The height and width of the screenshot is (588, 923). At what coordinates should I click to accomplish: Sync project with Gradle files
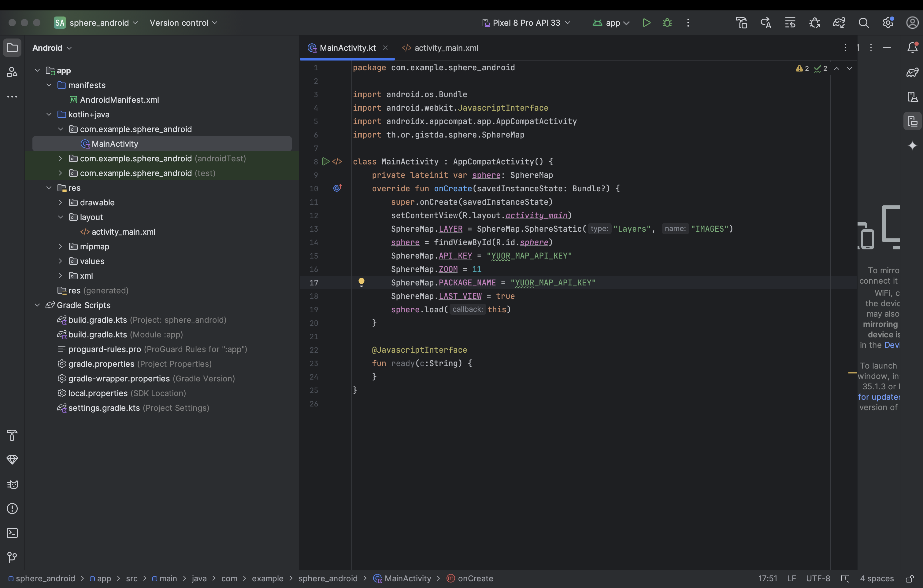pos(839,23)
